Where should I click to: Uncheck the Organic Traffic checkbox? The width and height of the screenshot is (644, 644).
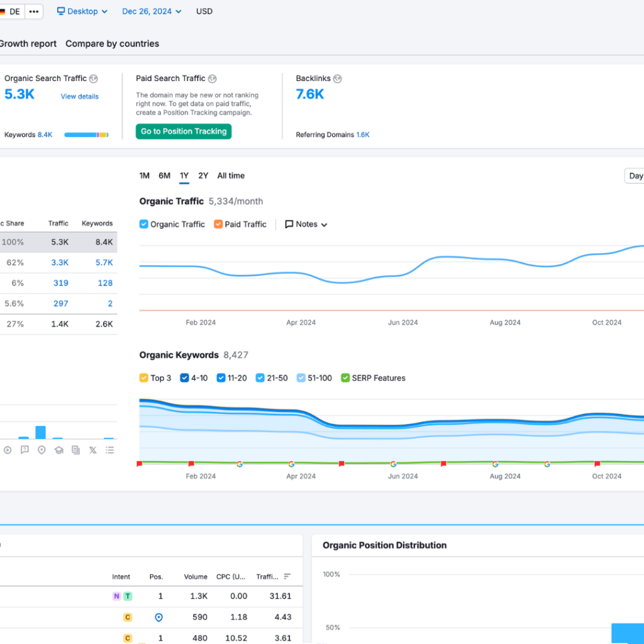point(144,225)
